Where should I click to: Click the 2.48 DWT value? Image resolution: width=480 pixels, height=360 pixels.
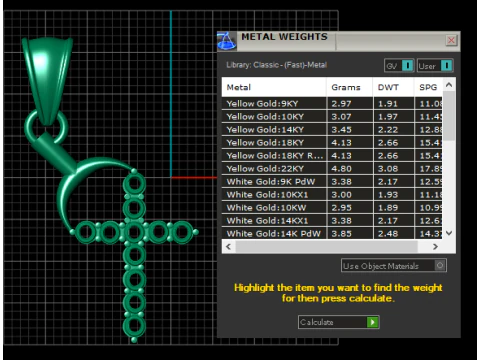pyautogui.click(x=388, y=234)
